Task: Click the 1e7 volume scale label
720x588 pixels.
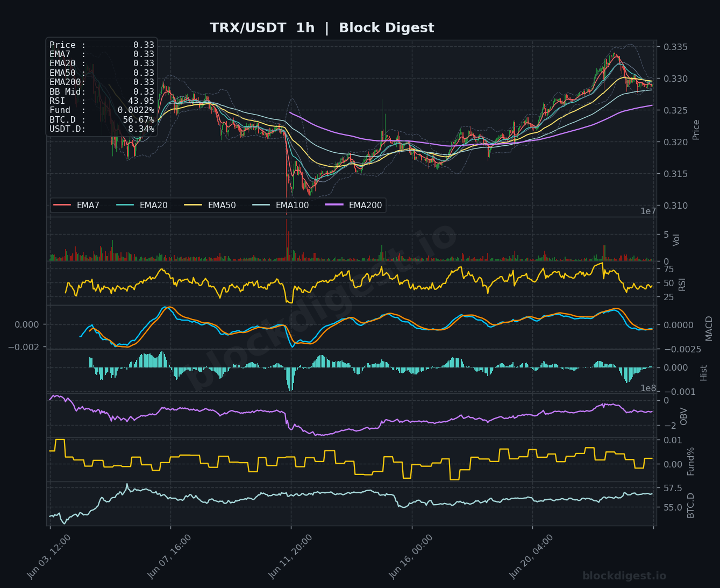Action: coord(648,211)
